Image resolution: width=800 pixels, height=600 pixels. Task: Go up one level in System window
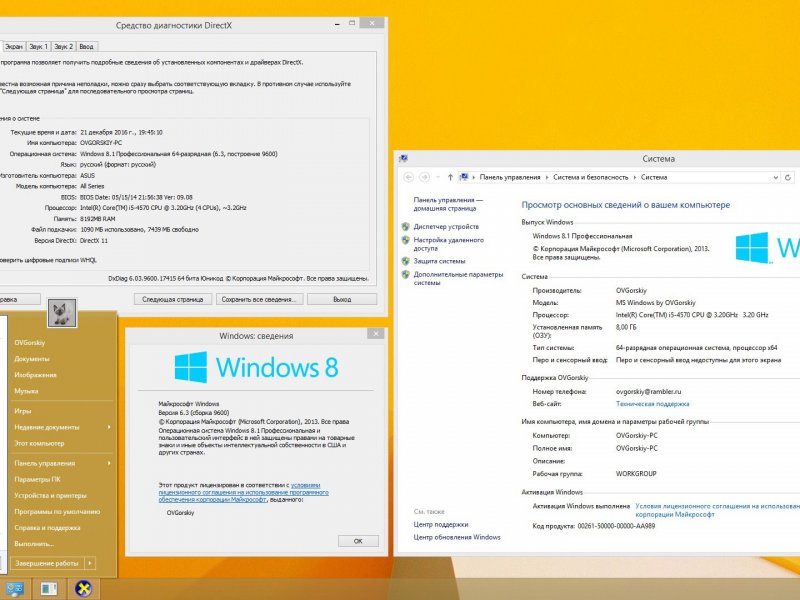click(450, 177)
